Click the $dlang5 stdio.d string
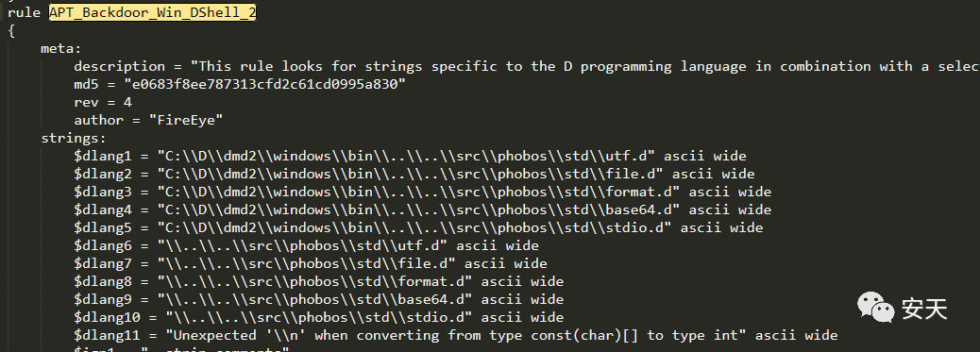Screen dimensions: 980x352 pos(414,227)
